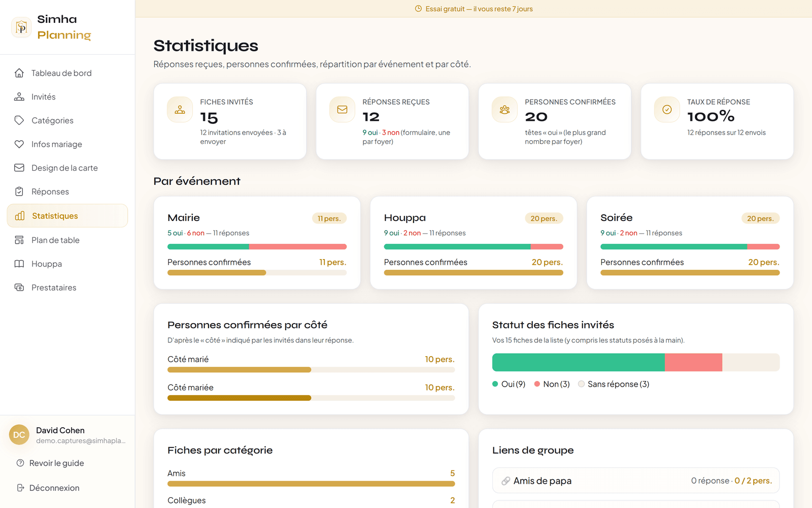
Task: Open the Tableau de bord page
Action: pyautogui.click(x=67, y=73)
